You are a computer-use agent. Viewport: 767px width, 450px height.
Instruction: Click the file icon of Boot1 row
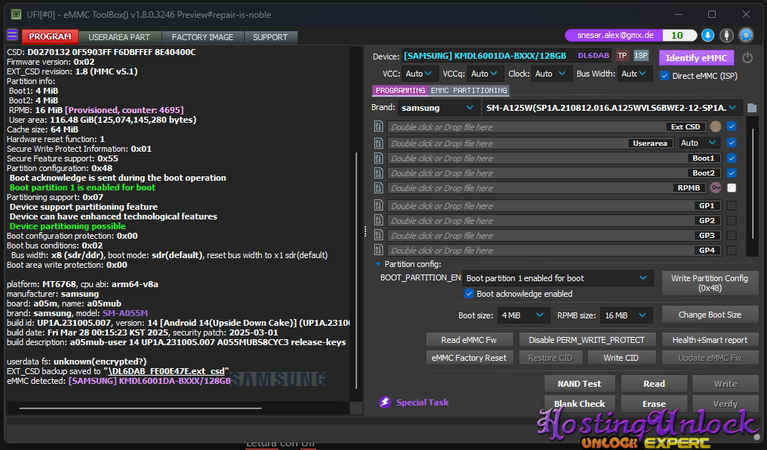click(379, 158)
